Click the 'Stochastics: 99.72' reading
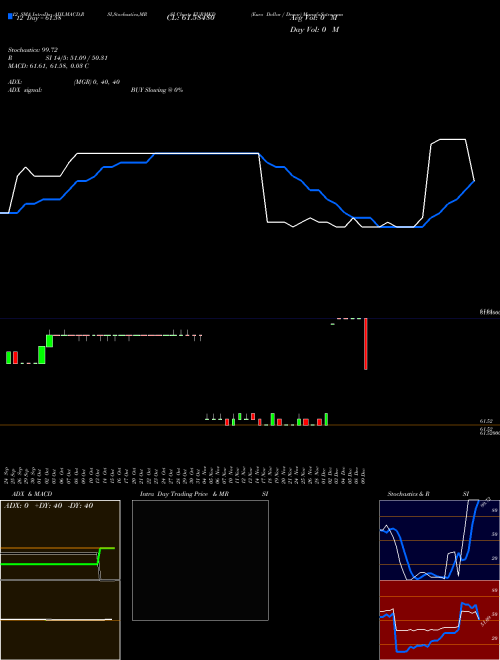 coord(33,50)
